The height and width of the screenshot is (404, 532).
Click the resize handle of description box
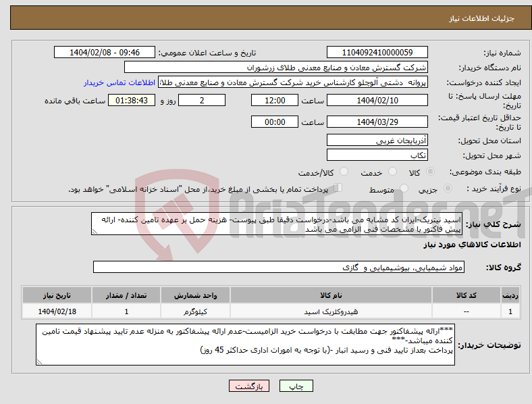click(95, 232)
